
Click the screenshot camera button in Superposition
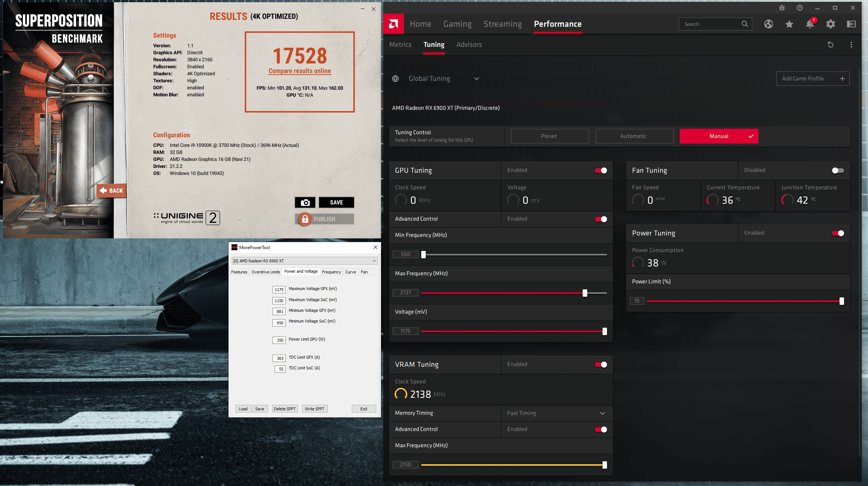[305, 202]
